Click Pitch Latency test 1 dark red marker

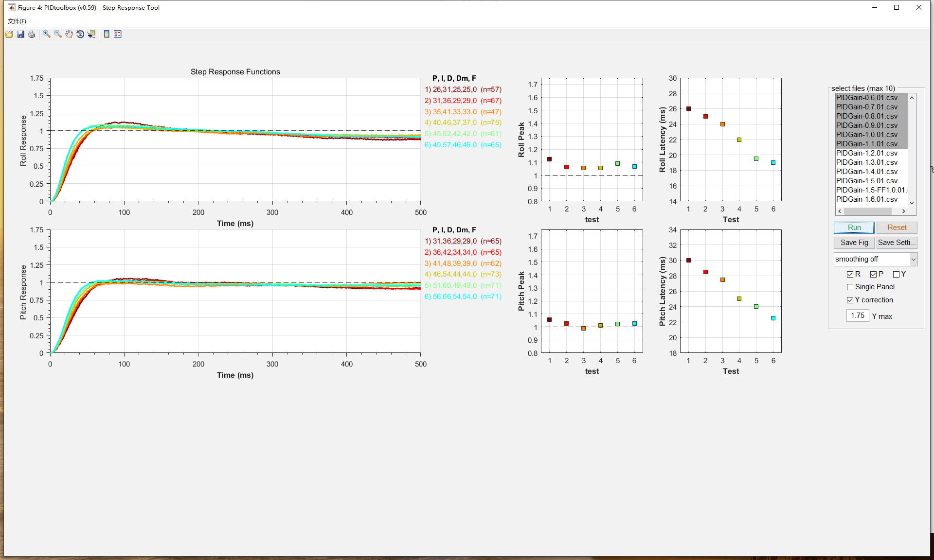click(x=688, y=261)
